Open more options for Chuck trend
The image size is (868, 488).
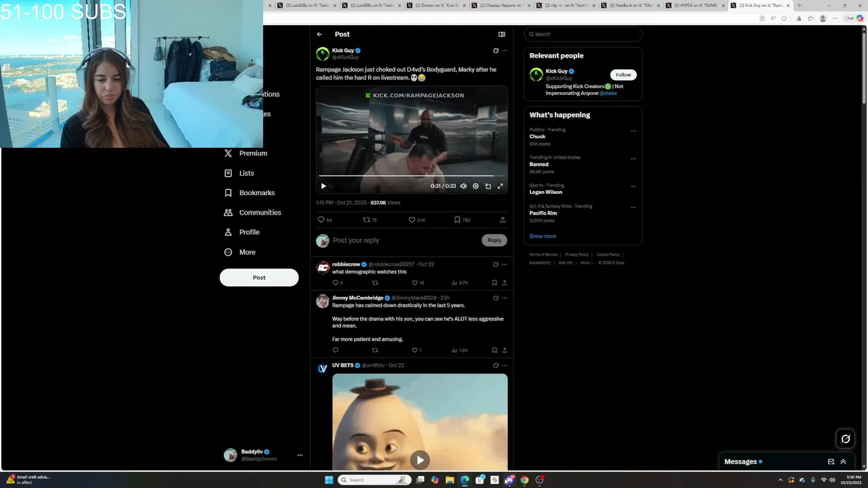[633, 131]
